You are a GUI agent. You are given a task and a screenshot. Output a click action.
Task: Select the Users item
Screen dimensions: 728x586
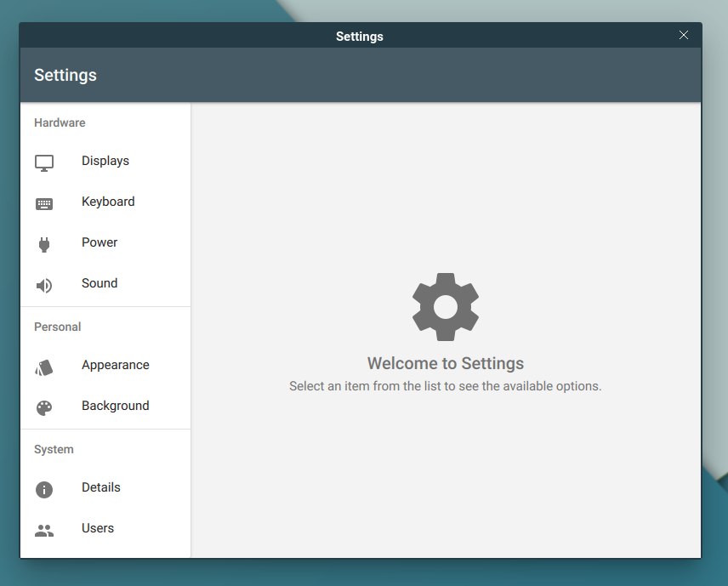pos(105,529)
